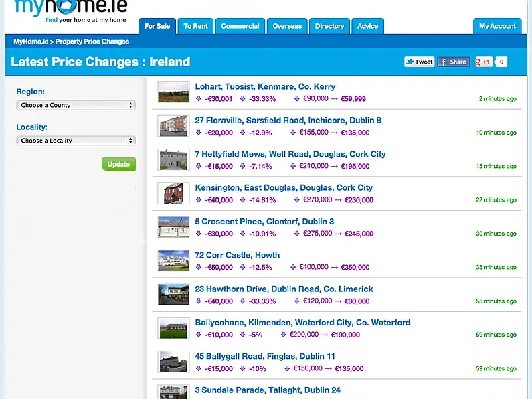Click the -12.9% change for Floraville

(x=260, y=133)
